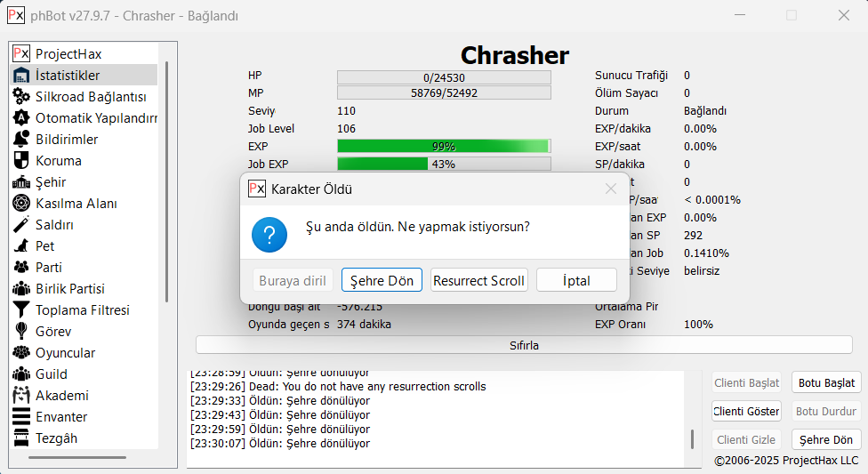Select the Kasılma Alanı target icon

(x=21, y=204)
